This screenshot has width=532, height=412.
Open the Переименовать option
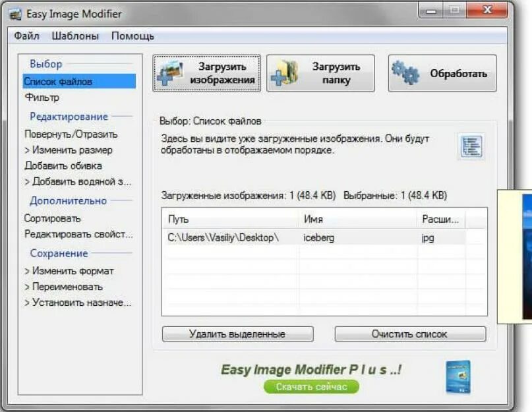[x=63, y=287]
